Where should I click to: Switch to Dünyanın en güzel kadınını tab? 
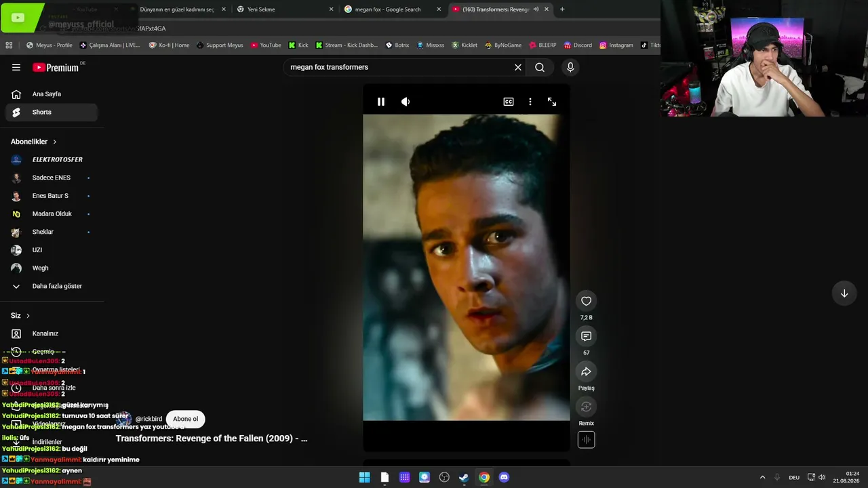[x=176, y=9]
